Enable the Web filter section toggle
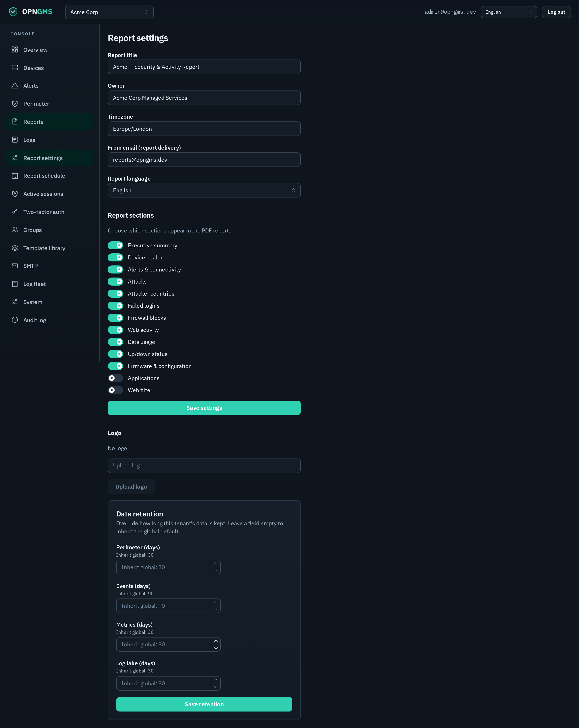This screenshot has width=579, height=728. tap(115, 390)
